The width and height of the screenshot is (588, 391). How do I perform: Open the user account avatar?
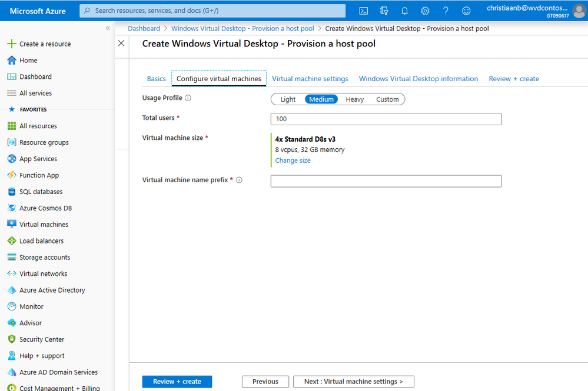click(579, 11)
